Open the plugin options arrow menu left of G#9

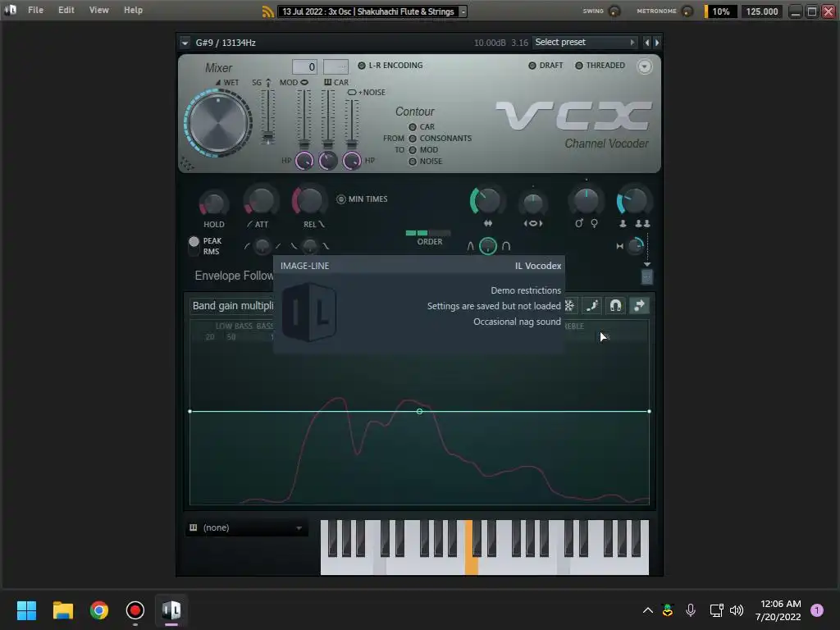pos(185,43)
